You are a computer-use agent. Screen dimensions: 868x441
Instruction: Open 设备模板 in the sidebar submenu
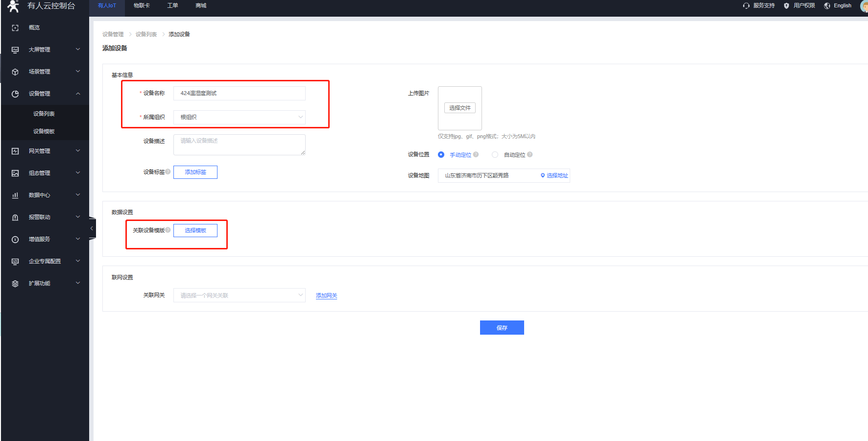(44, 131)
